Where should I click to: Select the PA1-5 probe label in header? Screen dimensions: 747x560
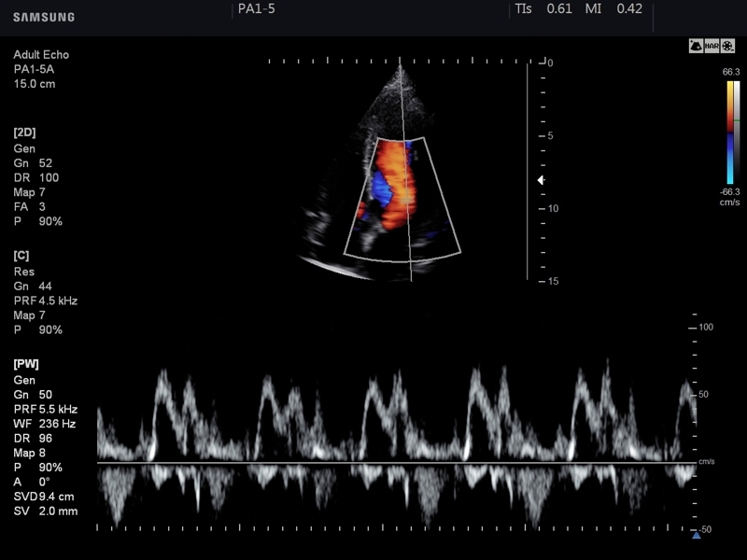tap(256, 9)
